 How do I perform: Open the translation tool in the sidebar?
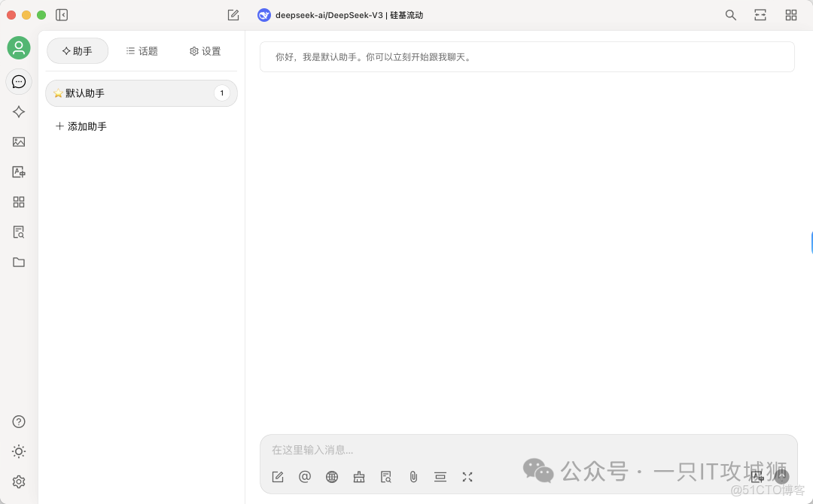pyautogui.click(x=18, y=172)
